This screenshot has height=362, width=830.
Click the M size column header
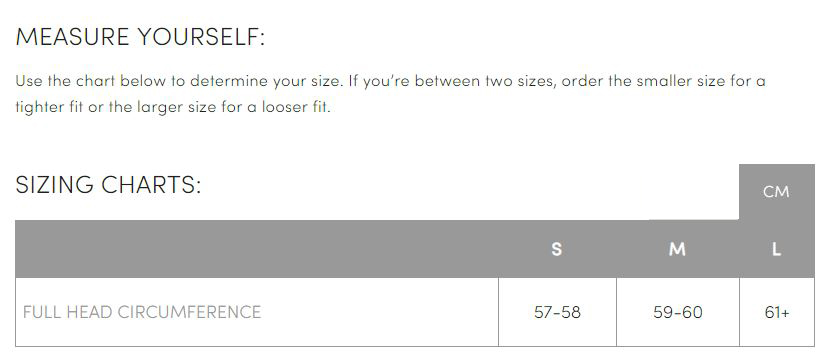[x=677, y=249]
